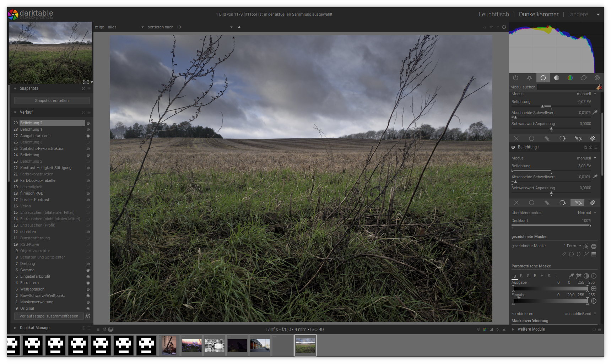Toggle mask display icon in parametric mask
The width and height of the screenshot is (611, 364).
point(586,276)
